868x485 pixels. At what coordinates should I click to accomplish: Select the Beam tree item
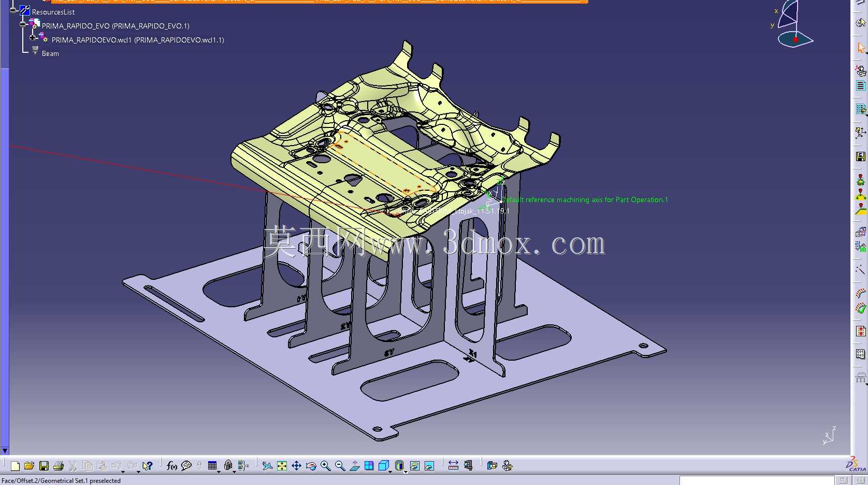pos(50,53)
